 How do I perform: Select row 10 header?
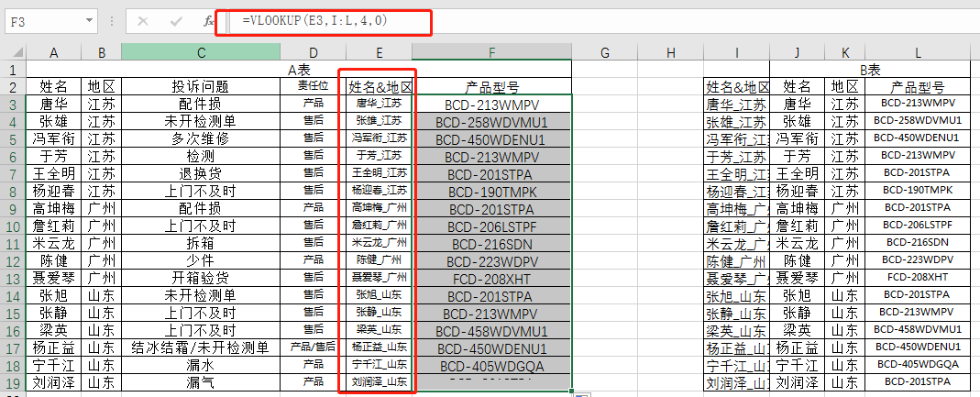coord(13,225)
